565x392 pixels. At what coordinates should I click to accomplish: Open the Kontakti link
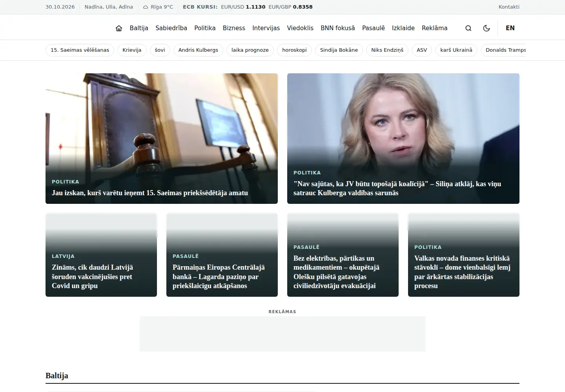point(509,7)
